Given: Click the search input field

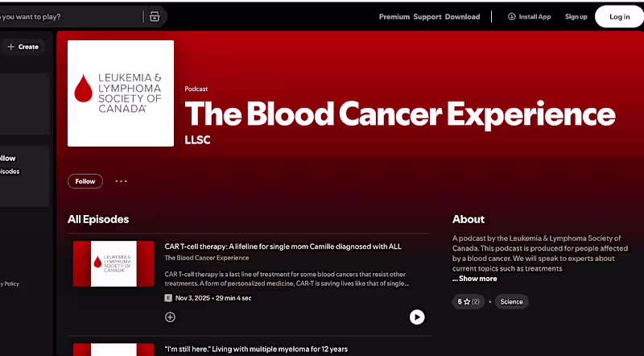Looking at the screenshot, I should [x=70, y=17].
